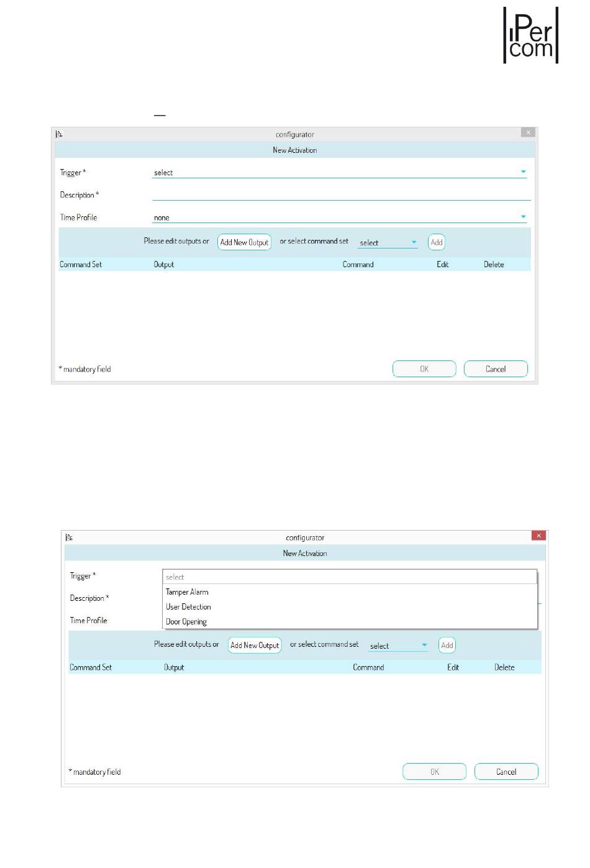590x868 pixels.
Task: Close the dialog using the grey X button
Action: coord(528,132)
